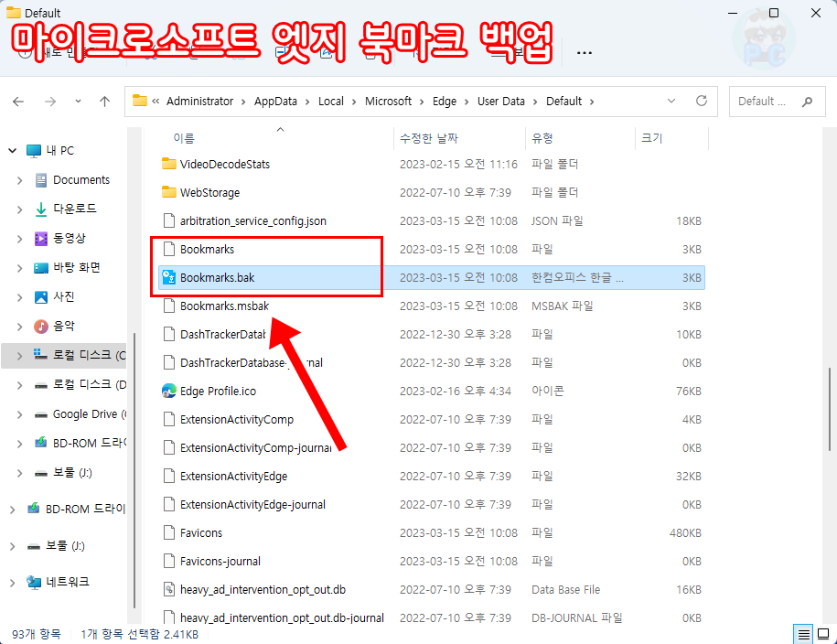
Task: Select the ExtensionActivityComp file icon
Action: pos(168,419)
